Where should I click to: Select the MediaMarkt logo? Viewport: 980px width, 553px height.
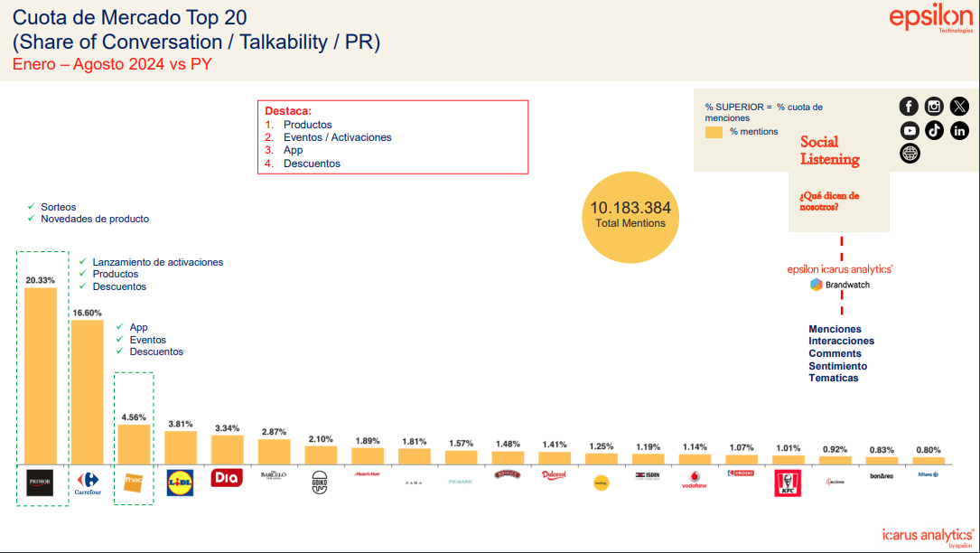pos(367,474)
